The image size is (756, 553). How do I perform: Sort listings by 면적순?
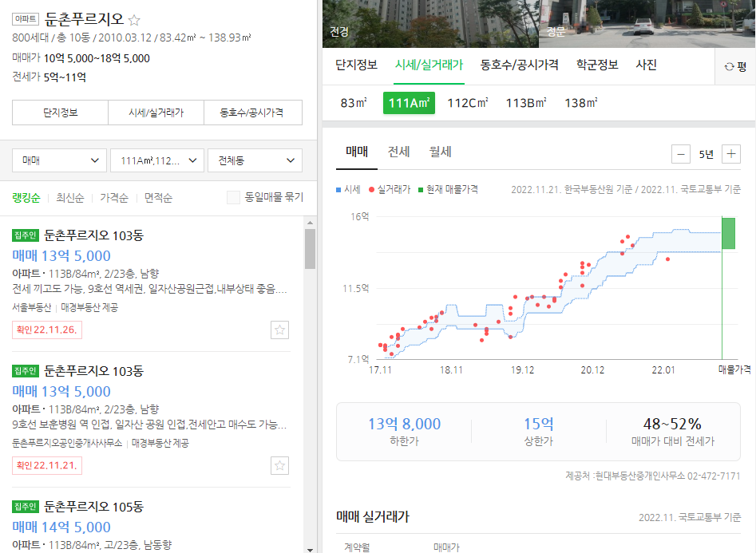(158, 198)
